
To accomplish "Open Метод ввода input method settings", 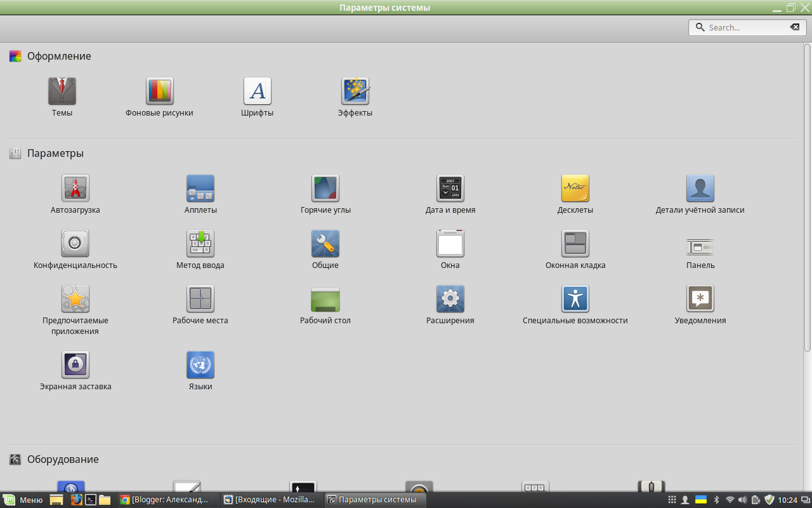I will tap(200, 244).
